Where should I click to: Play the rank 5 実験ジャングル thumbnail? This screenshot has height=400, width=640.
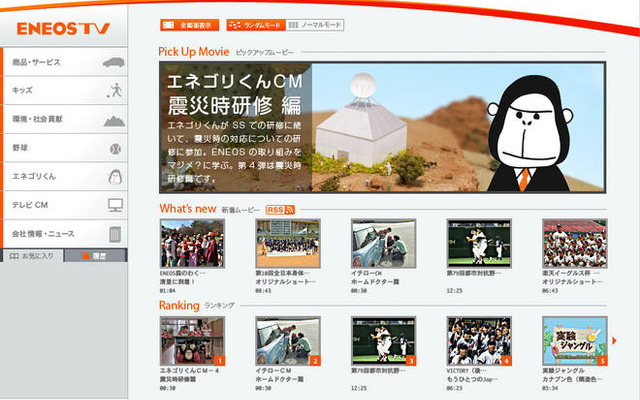(575, 341)
